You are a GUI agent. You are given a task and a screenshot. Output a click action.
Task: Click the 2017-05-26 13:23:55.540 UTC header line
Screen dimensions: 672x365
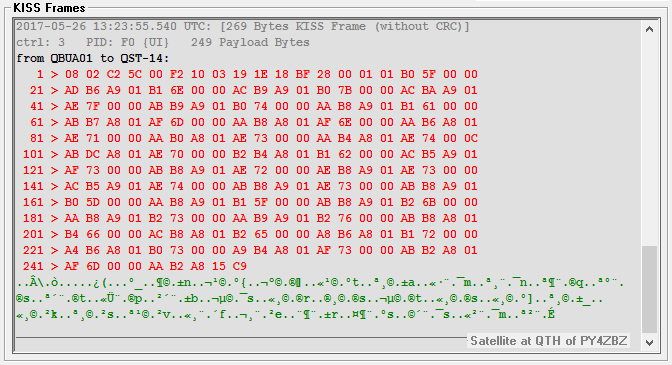243,27
